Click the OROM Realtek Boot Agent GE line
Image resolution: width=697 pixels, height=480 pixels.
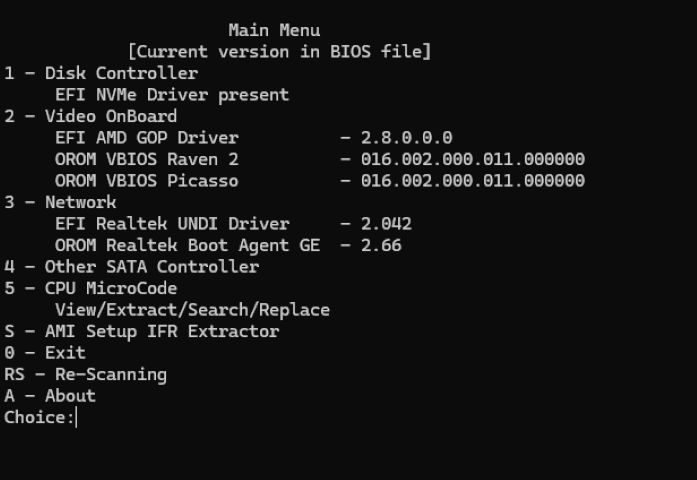pos(188,245)
